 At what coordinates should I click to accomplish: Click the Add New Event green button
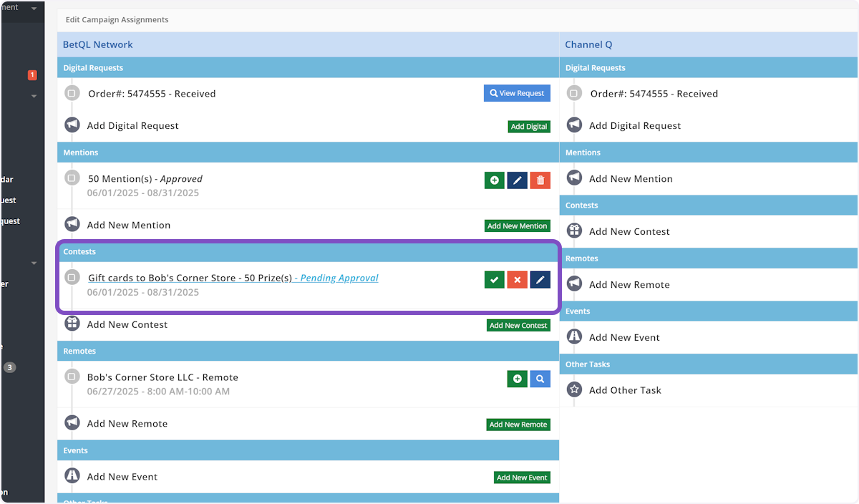pyautogui.click(x=522, y=478)
